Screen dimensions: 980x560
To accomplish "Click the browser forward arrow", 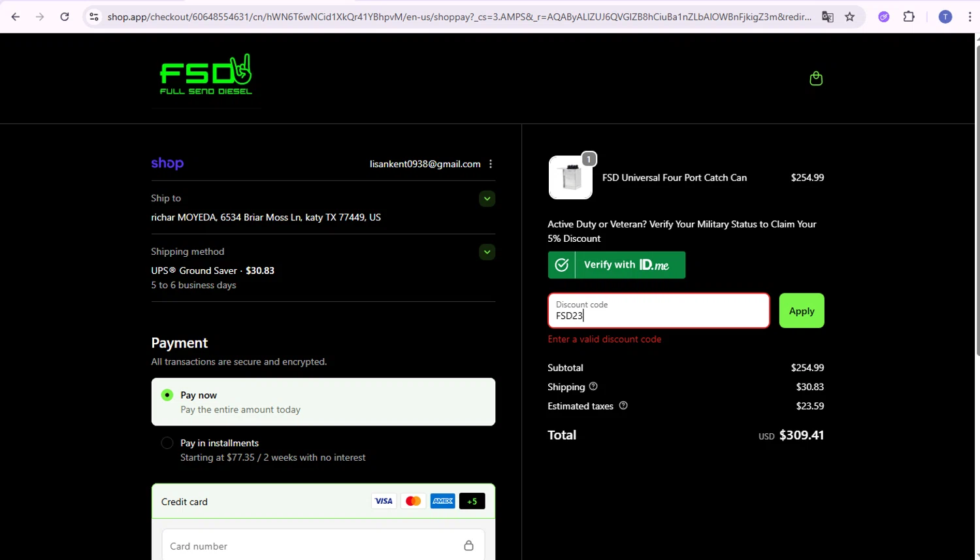I will pyautogui.click(x=40, y=17).
